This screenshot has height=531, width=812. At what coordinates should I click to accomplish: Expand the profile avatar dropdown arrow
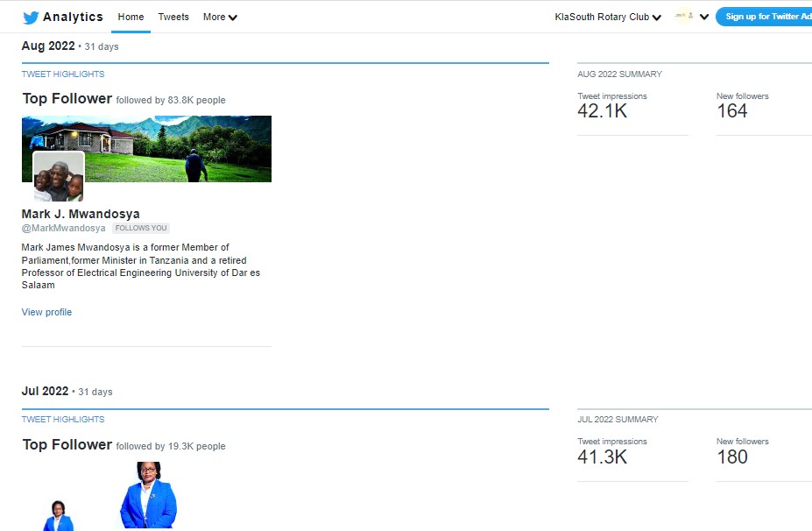(x=703, y=17)
